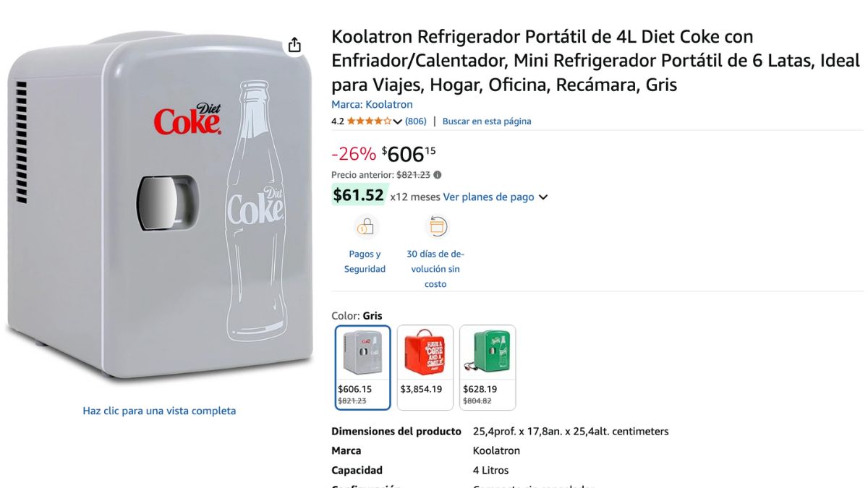
Task: Select the Gris color swatch at $606.15
Action: pos(363,368)
